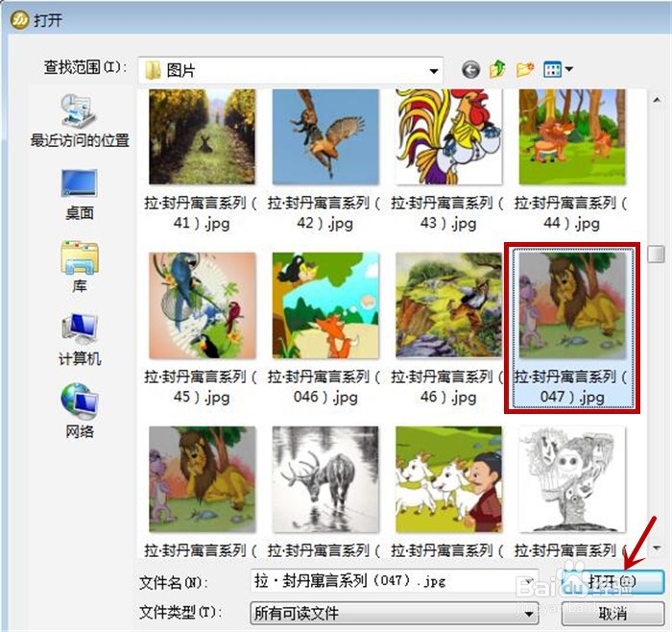This screenshot has height=632, width=672.
Task: Click the 取消 (Cancel) button
Action: point(612,614)
